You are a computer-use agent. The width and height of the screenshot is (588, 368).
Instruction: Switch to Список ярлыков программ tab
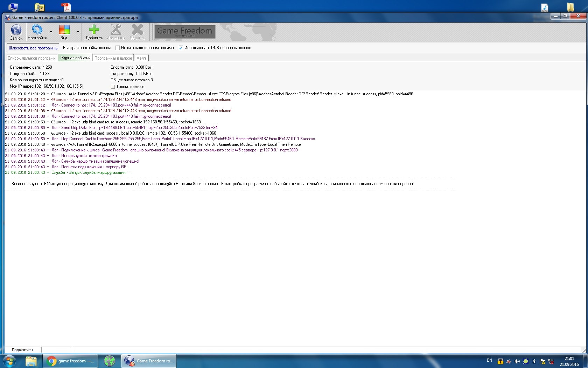pyautogui.click(x=32, y=58)
